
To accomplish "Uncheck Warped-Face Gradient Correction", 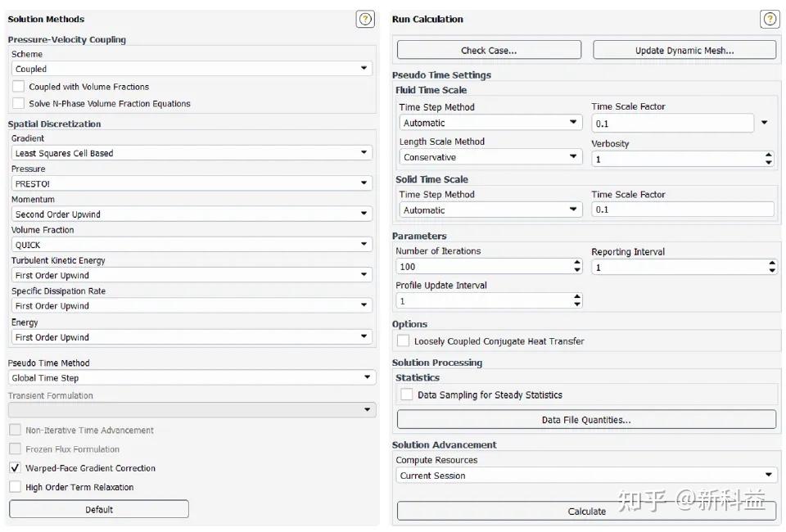I will click(x=16, y=468).
